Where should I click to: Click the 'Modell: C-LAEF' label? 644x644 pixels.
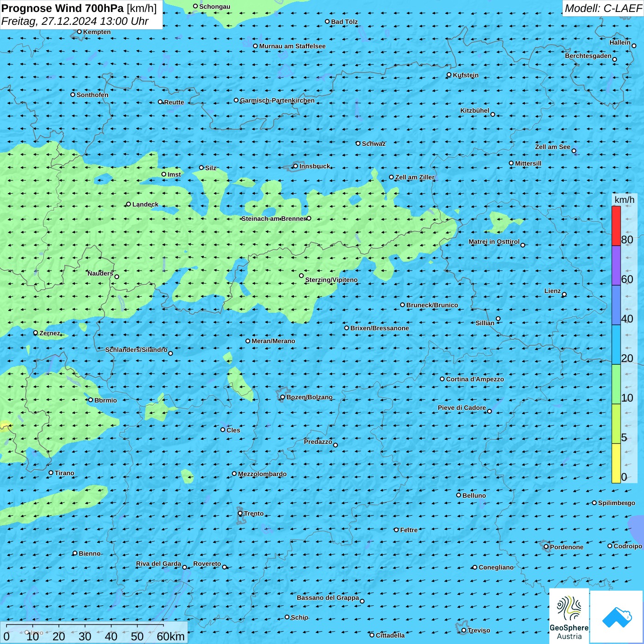click(x=603, y=8)
